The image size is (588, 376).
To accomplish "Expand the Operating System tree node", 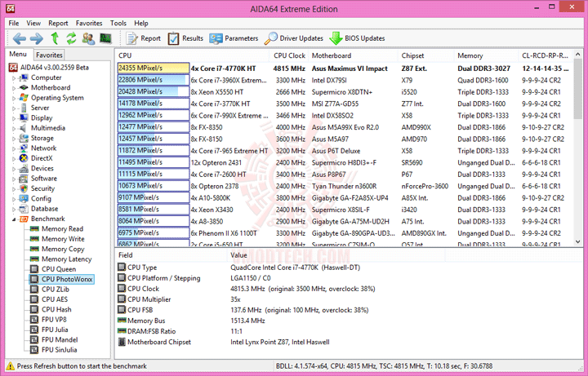I will tap(14, 99).
